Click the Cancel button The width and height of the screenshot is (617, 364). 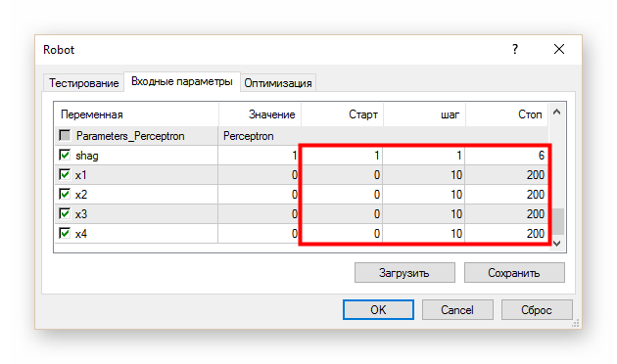click(457, 310)
